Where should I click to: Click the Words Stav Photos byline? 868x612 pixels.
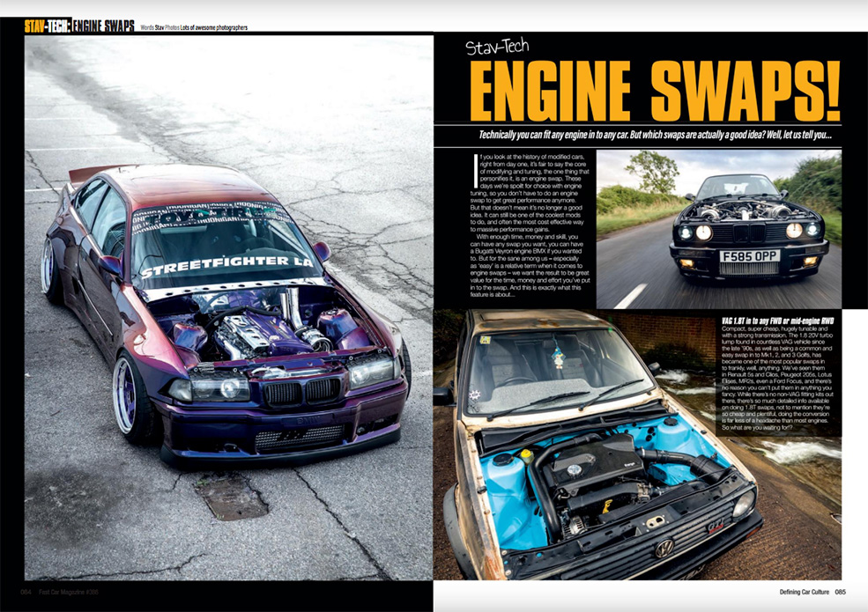coord(193,27)
